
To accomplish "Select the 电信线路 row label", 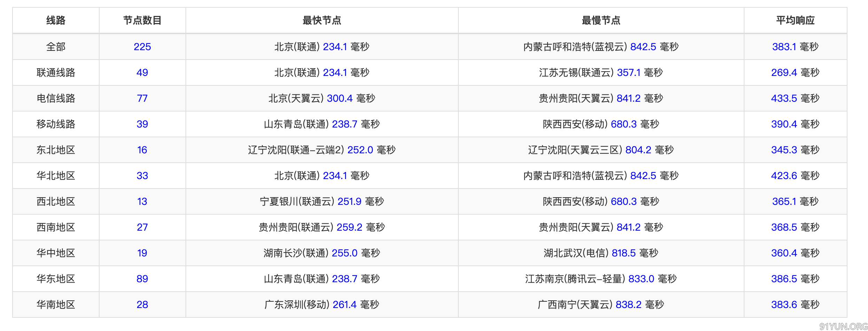I will [56, 98].
